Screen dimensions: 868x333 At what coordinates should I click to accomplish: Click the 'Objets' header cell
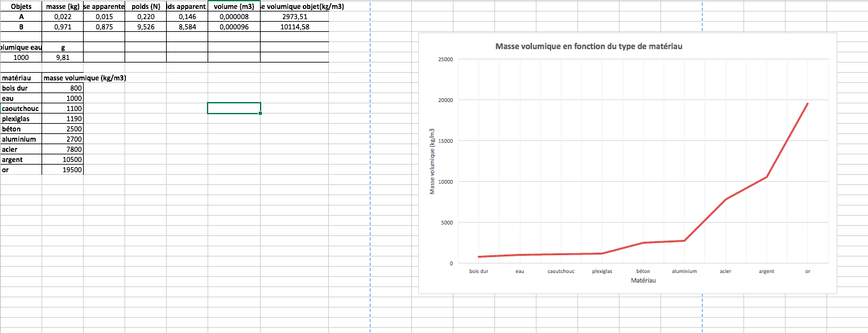click(x=21, y=6)
